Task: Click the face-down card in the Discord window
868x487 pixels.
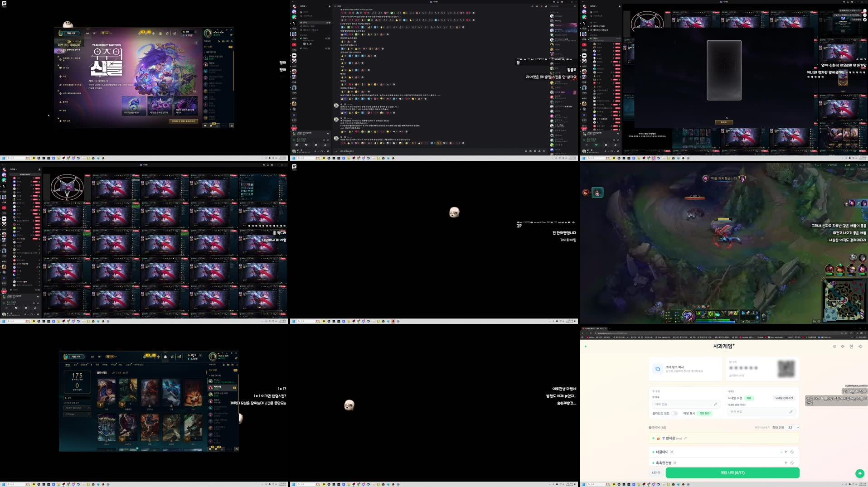Action: 724,70
